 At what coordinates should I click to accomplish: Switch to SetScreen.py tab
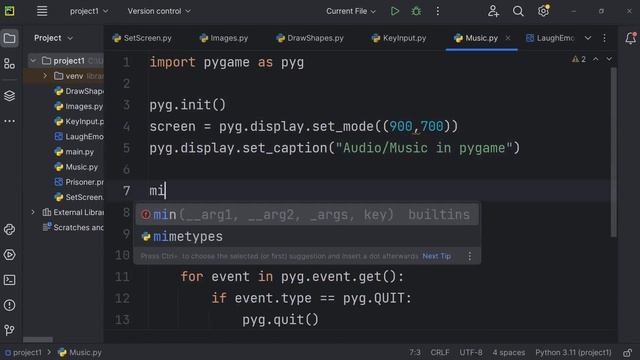pos(142,38)
